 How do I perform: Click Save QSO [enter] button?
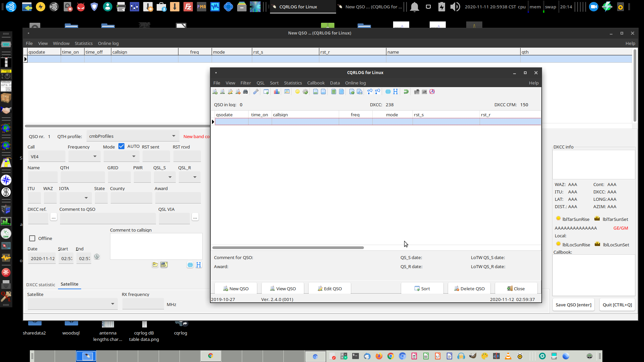pos(574,305)
